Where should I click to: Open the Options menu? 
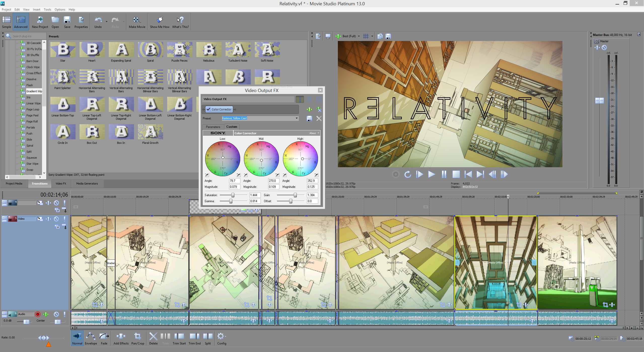click(60, 9)
